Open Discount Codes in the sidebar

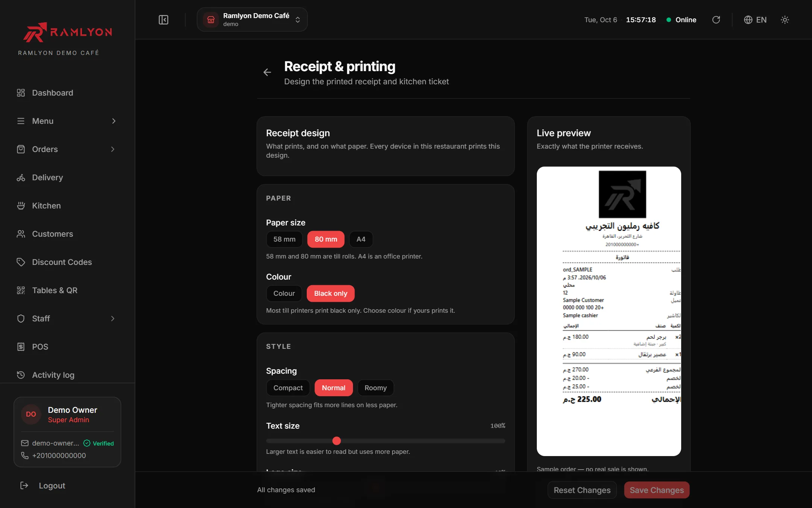(x=67, y=262)
